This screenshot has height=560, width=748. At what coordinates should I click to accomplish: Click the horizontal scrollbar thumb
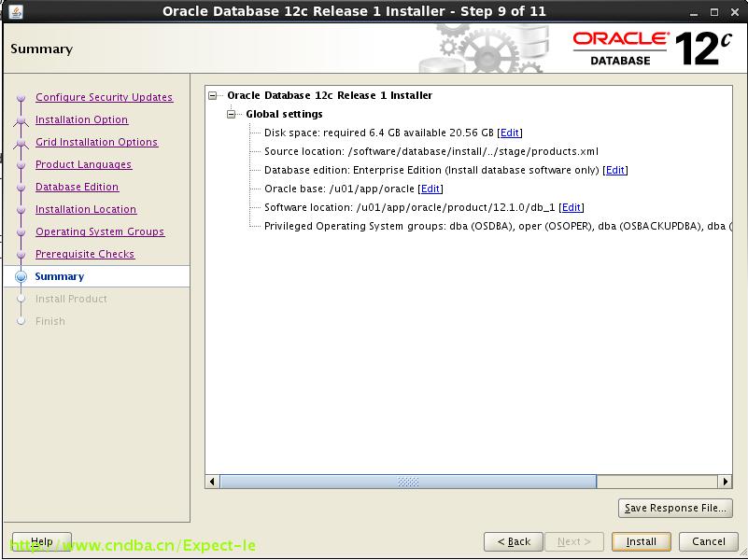tap(408, 482)
